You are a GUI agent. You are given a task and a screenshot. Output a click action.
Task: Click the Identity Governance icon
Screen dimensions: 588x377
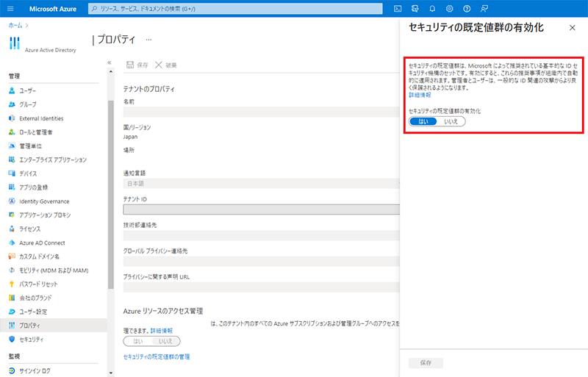coord(12,201)
